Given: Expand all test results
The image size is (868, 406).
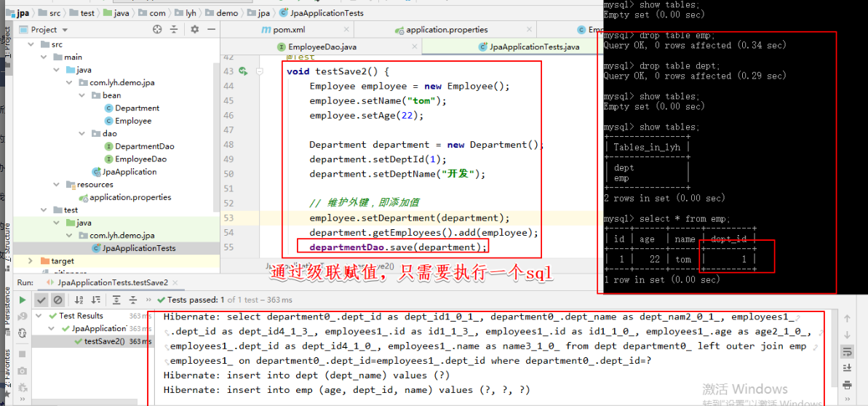Looking at the screenshot, I should 116,300.
